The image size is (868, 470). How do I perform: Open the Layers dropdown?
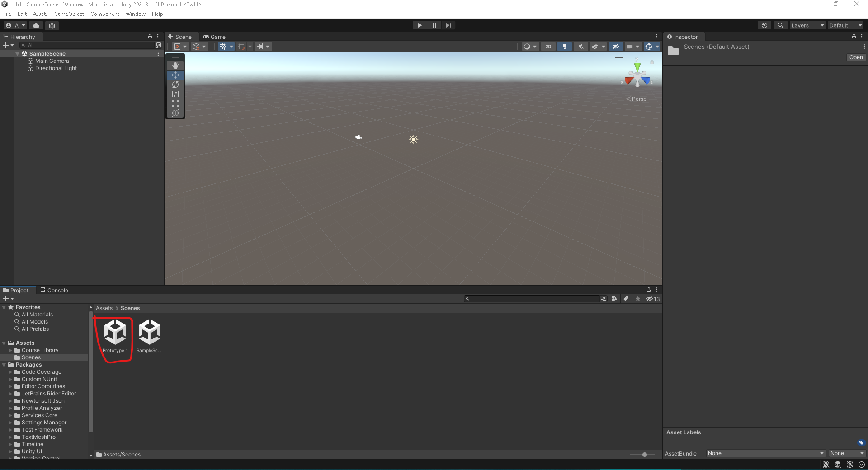coord(807,25)
